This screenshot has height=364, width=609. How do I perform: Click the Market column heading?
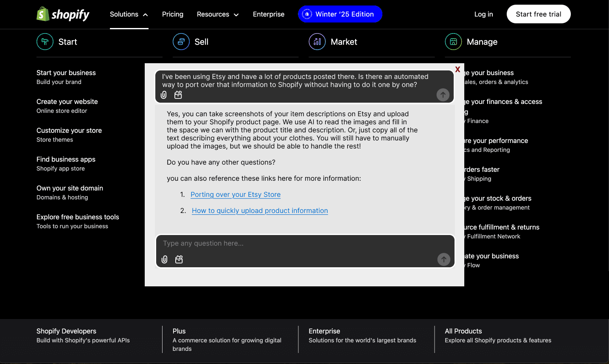click(344, 42)
